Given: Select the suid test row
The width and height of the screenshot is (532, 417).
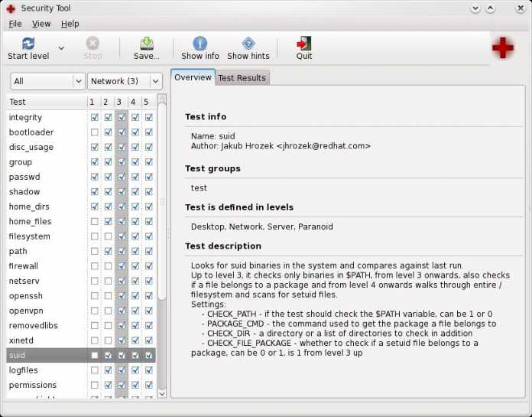Looking at the screenshot, I should (x=81, y=355).
